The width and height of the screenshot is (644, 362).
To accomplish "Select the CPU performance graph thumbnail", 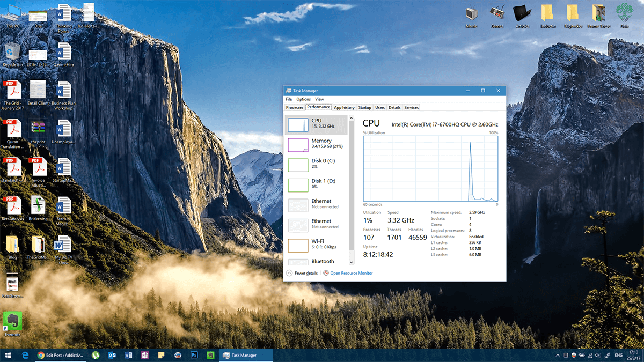I will pos(298,124).
